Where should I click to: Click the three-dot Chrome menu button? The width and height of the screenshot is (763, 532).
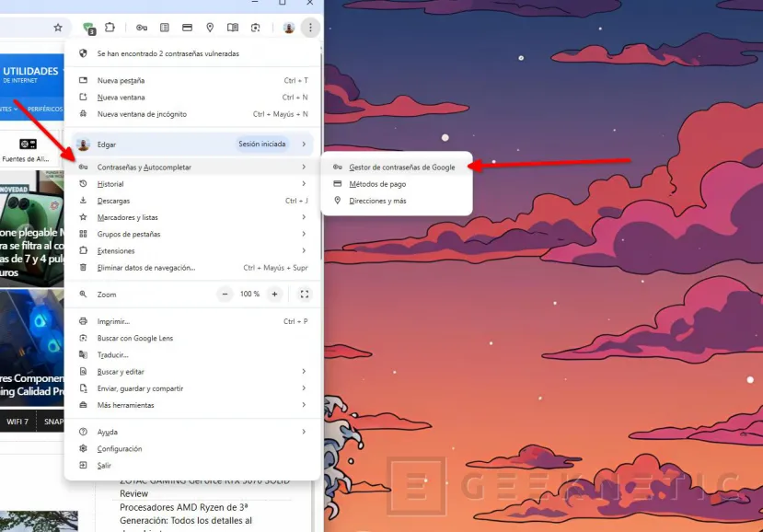[x=310, y=27]
